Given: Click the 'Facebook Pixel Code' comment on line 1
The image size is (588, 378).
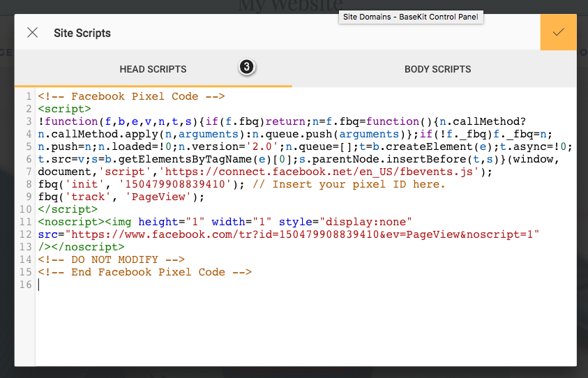Looking at the screenshot, I should [131, 96].
